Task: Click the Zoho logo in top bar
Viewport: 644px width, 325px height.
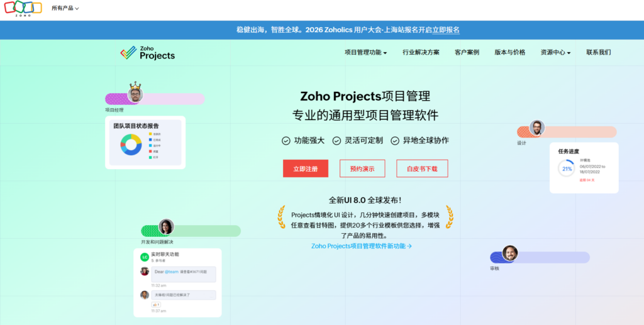Action: click(x=23, y=9)
